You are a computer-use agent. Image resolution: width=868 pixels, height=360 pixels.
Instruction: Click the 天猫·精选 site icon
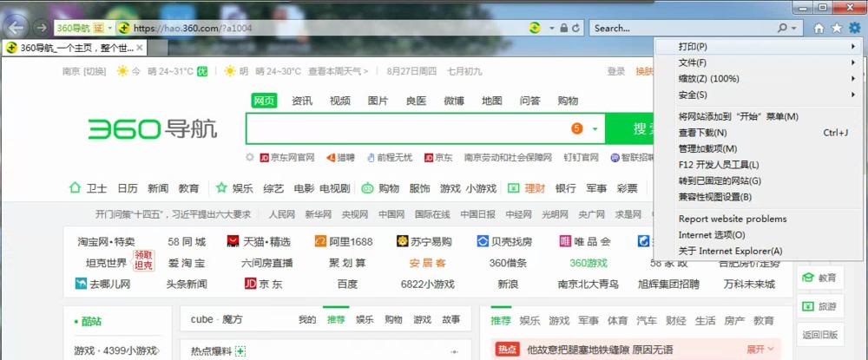pos(233,241)
